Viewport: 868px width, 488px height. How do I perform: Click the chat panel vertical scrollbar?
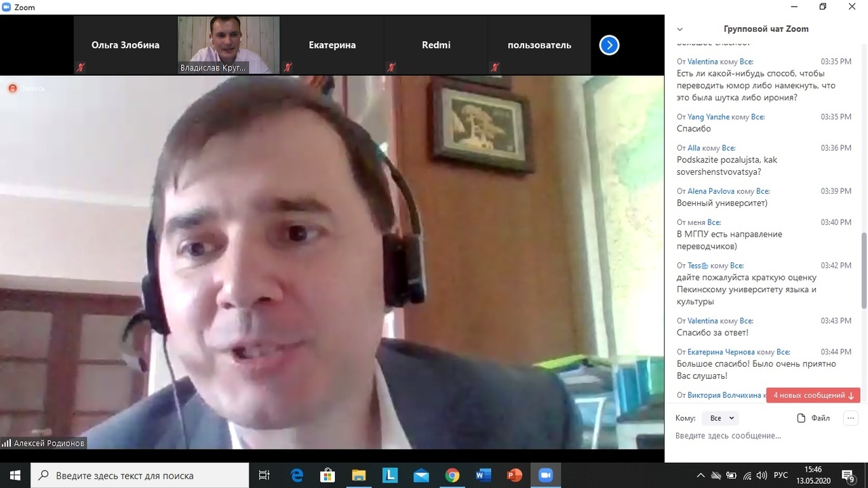click(x=863, y=271)
